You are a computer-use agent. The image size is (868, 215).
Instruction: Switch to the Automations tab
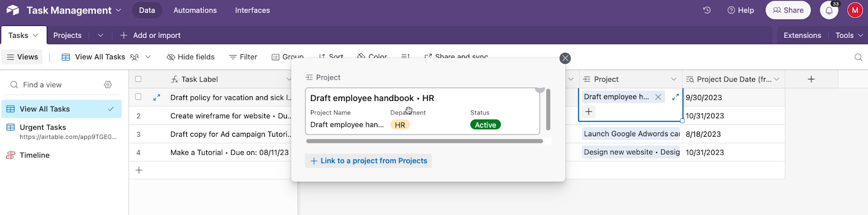point(195,10)
